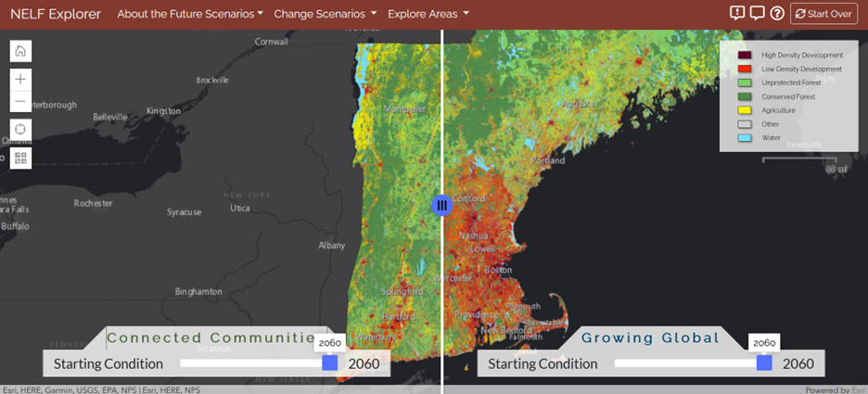
Task: Click the Brockville label on the map
Action: pos(212,81)
